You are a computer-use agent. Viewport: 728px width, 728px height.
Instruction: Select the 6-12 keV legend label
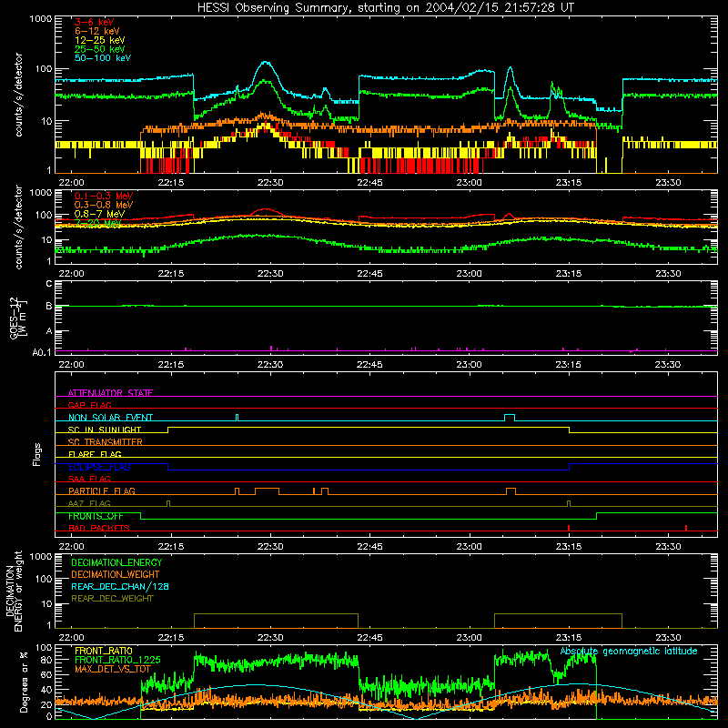coord(97,31)
